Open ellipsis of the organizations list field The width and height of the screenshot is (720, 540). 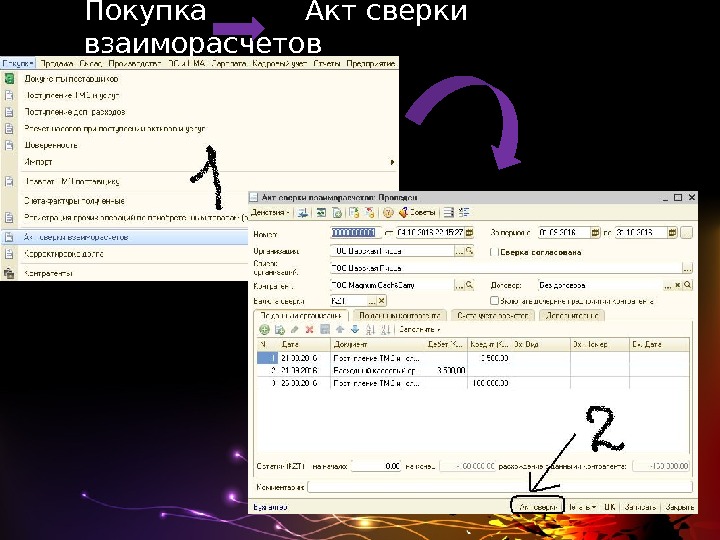687,268
